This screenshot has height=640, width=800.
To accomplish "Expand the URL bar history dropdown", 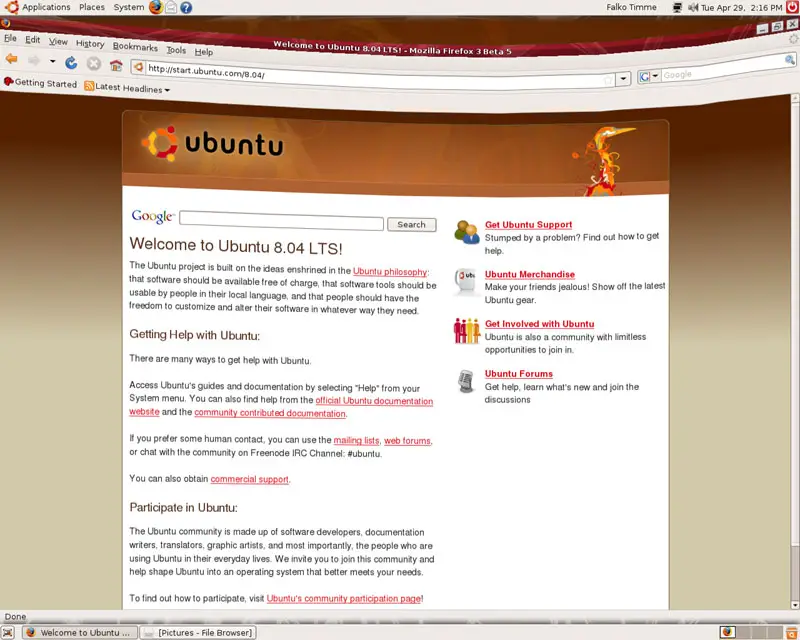I will 623,79.
